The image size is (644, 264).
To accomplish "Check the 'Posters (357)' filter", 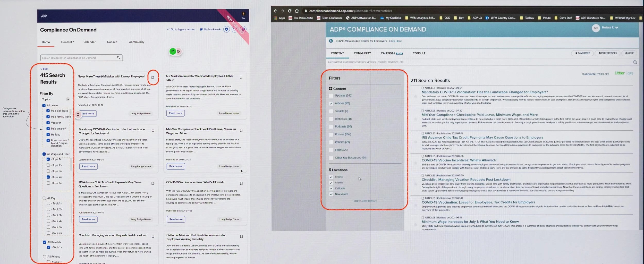I will tap(331, 134).
